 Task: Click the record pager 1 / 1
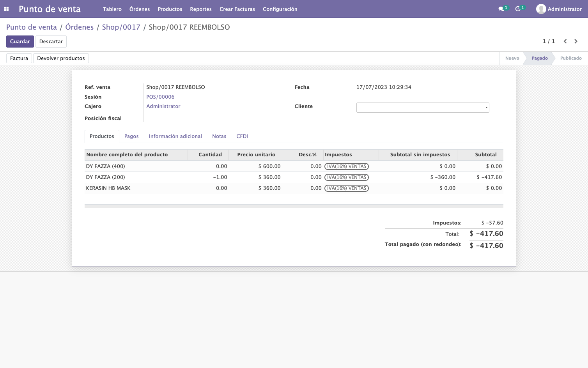[x=549, y=41]
